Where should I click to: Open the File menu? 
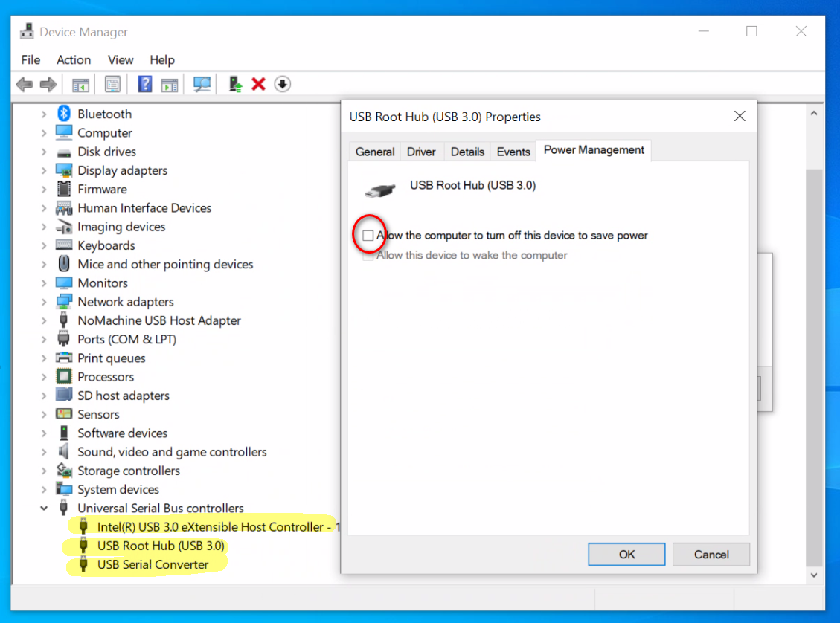pyautogui.click(x=31, y=60)
